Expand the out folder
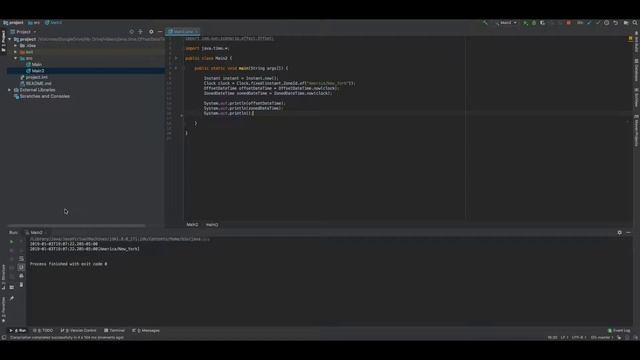The image size is (640, 360). [x=16, y=52]
